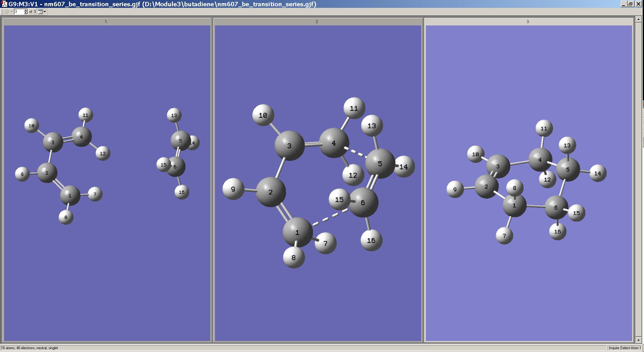Open the animation options dropdown arrow
Screen dimensions: 644x352
coord(12,12)
